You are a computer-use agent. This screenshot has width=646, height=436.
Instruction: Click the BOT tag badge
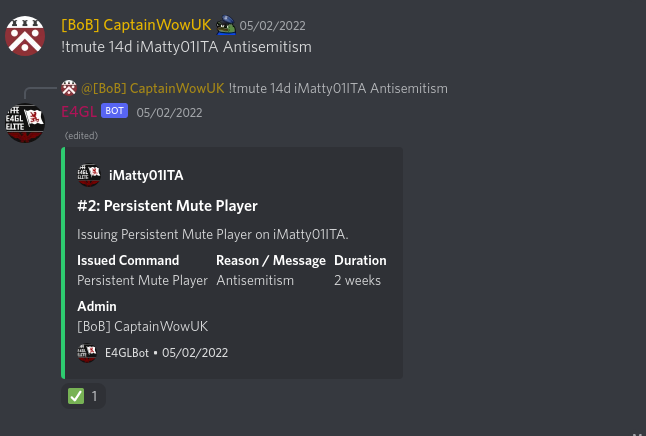pos(115,111)
